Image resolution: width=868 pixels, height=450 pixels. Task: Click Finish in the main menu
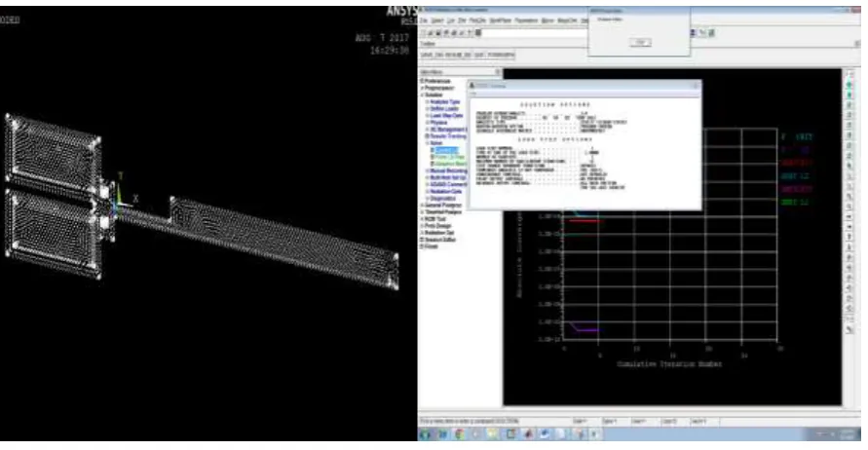pyautogui.click(x=431, y=246)
